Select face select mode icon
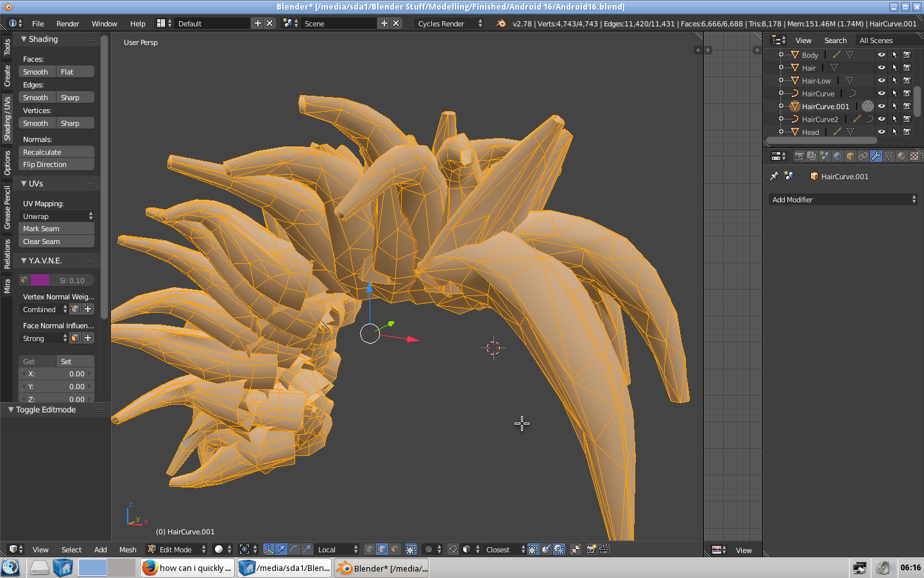This screenshot has width=924, height=578. (395, 549)
